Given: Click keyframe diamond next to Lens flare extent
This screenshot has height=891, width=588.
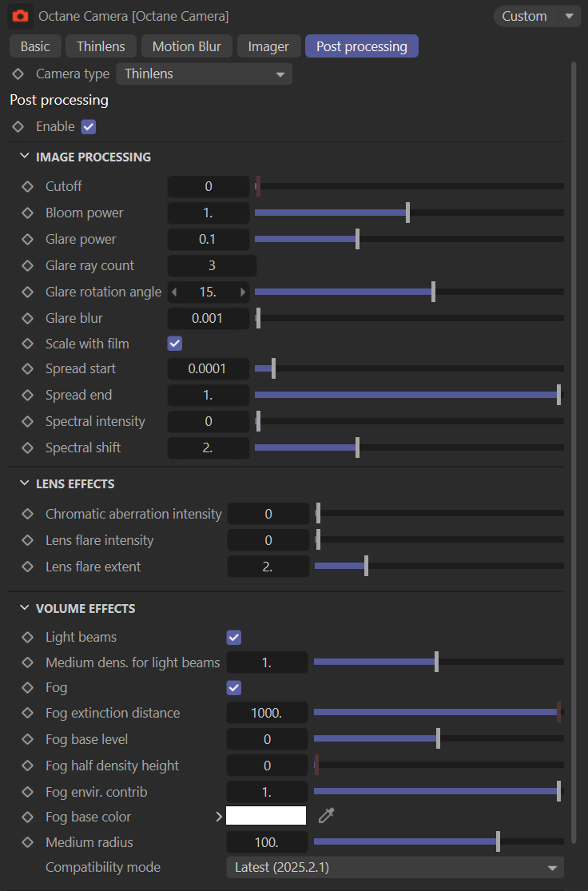Looking at the screenshot, I should (28, 567).
